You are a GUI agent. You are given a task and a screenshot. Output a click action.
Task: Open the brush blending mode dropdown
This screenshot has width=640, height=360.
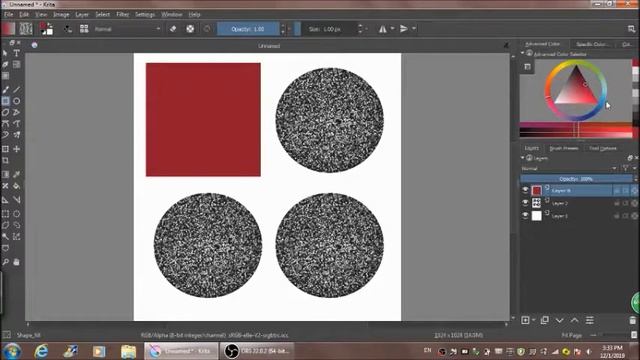pos(127,29)
